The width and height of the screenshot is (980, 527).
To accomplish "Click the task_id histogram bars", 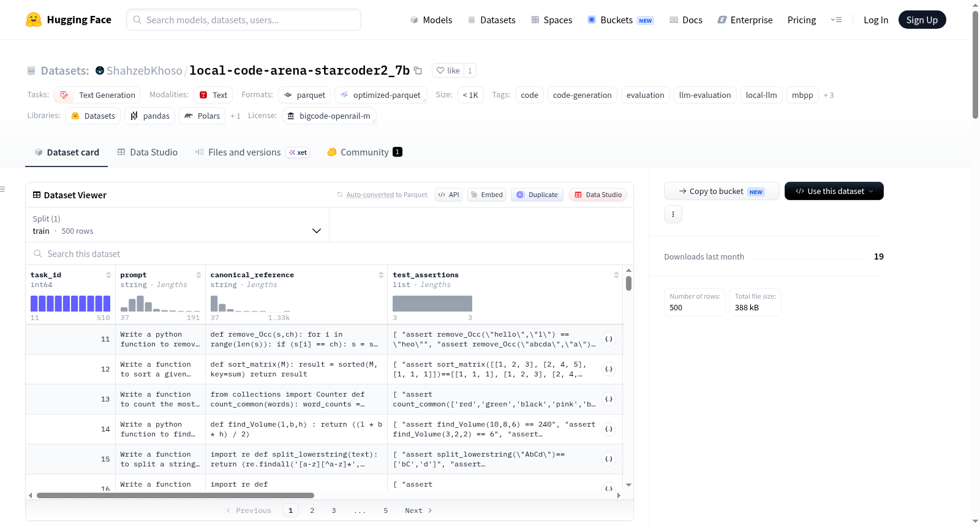I will pyautogui.click(x=70, y=304).
